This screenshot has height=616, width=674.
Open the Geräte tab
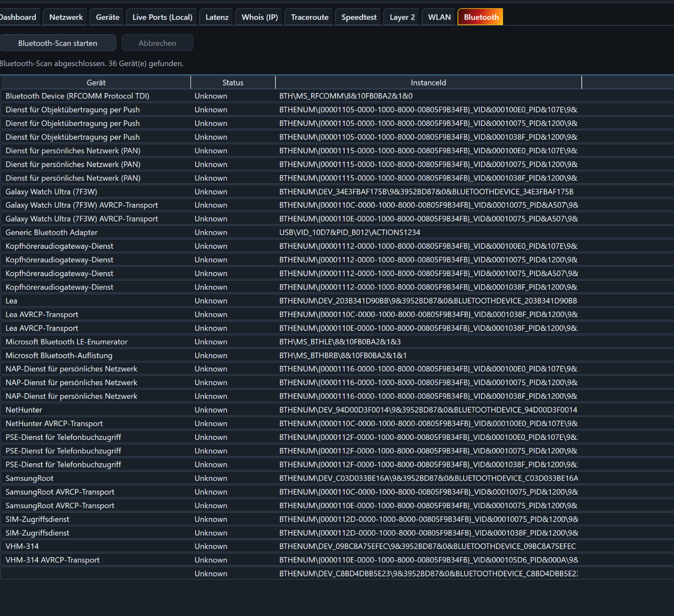107,17
